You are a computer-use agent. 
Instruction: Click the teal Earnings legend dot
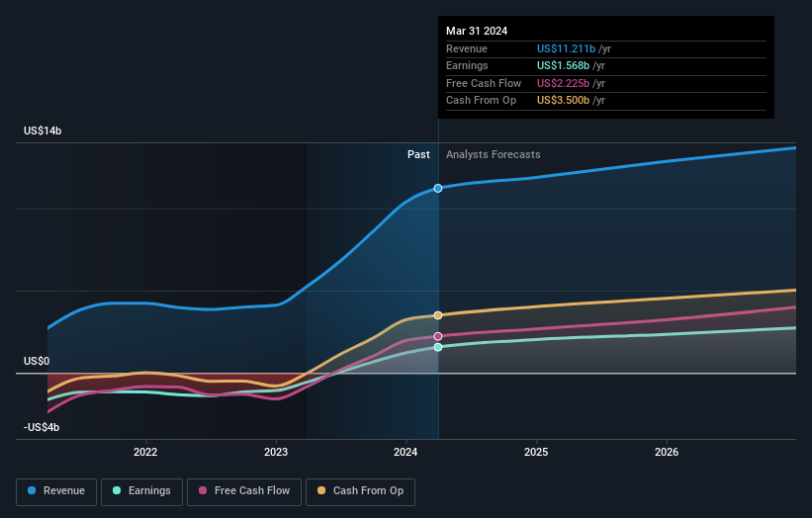tap(117, 490)
